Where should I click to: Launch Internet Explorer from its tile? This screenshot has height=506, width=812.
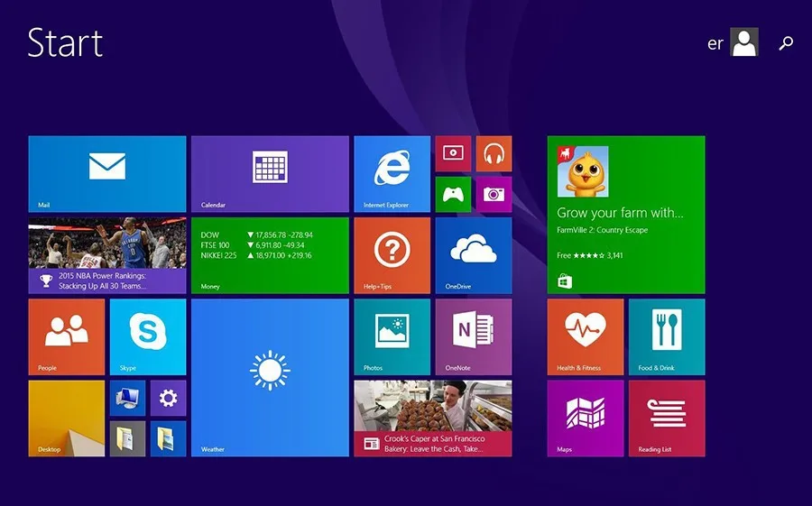pyautogui.click(x=392, y=174)
